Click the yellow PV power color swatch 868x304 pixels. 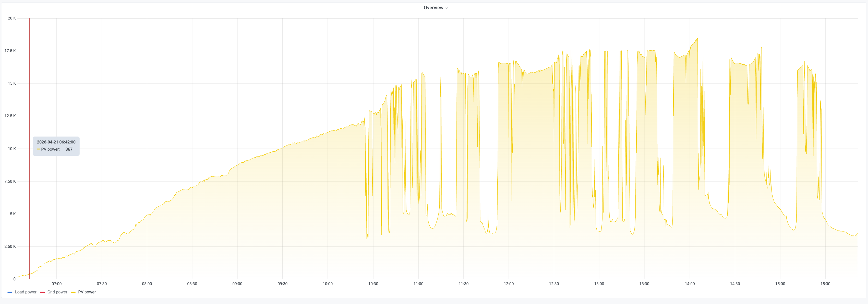(x=73, y=292)
